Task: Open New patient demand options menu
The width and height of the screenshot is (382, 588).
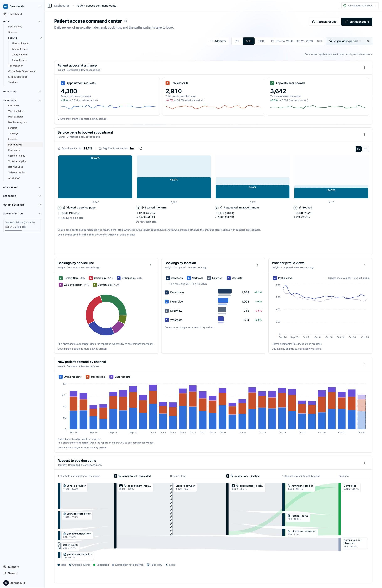Action: tap(365, 364)
